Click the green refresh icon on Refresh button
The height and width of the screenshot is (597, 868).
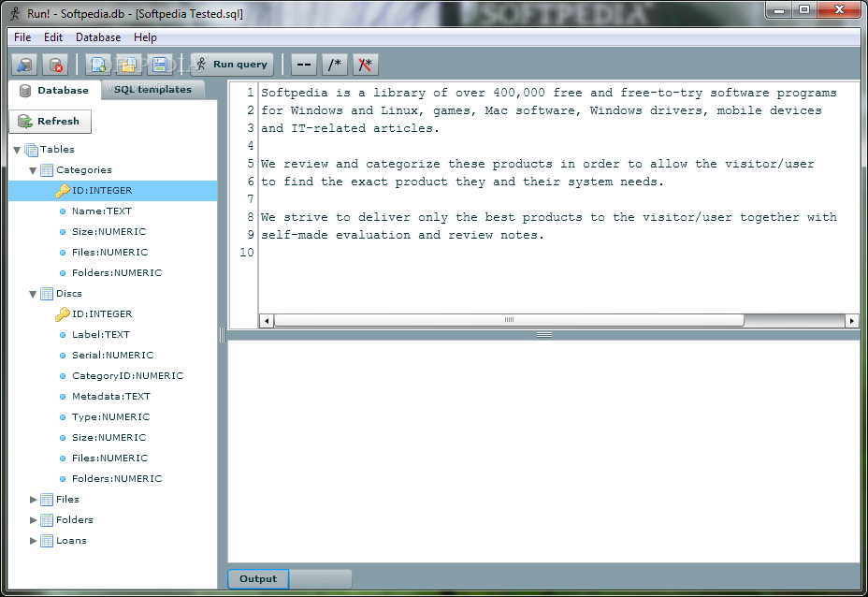(x=25, y=122)
